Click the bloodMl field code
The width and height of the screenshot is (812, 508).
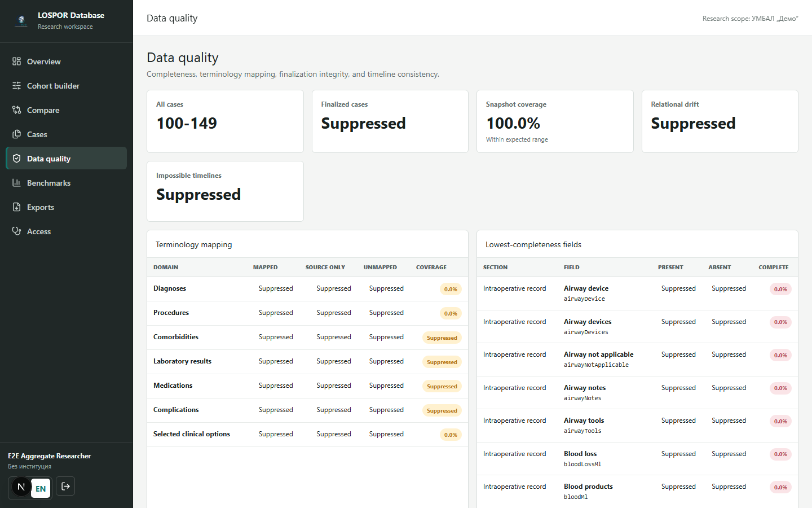pos(576,497)
